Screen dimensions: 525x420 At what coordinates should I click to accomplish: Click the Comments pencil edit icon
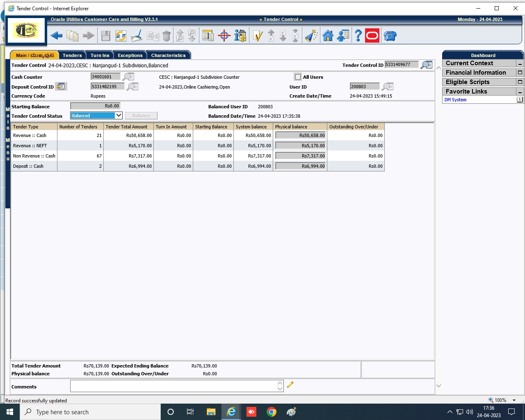click(x=290, y=385)
